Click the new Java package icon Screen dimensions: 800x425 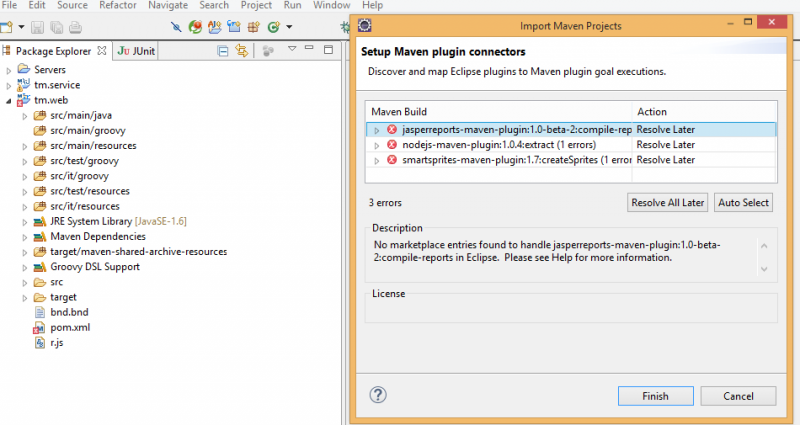pos(254,27)
